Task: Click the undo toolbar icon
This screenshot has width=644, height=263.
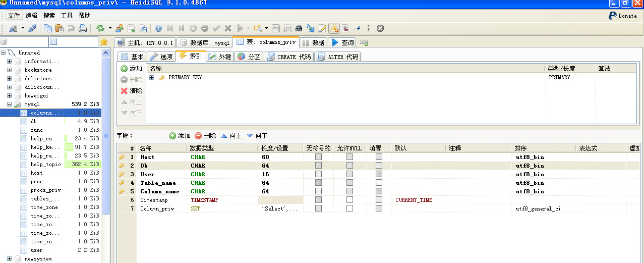Action: point(71,28)
